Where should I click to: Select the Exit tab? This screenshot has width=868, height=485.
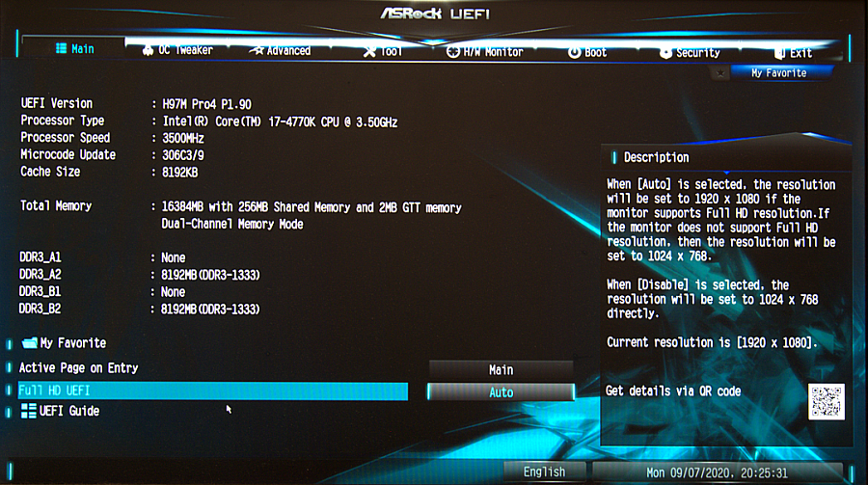(794, 53)
